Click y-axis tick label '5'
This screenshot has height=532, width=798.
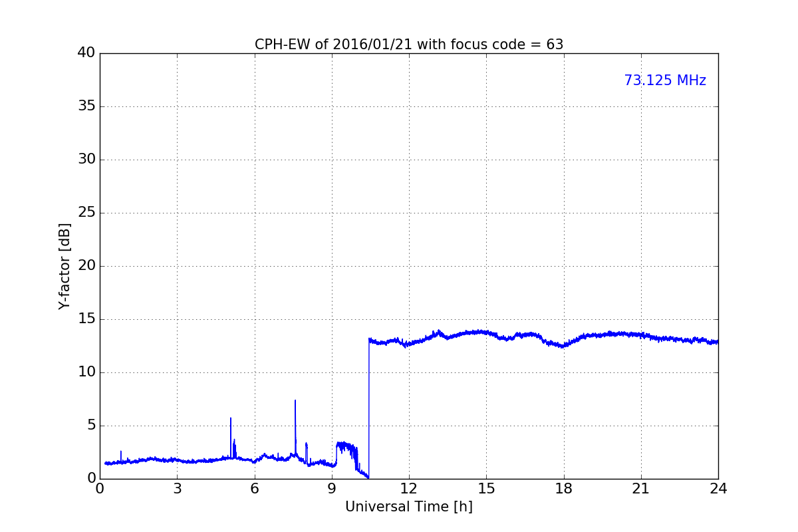click(x=91, y=426)
